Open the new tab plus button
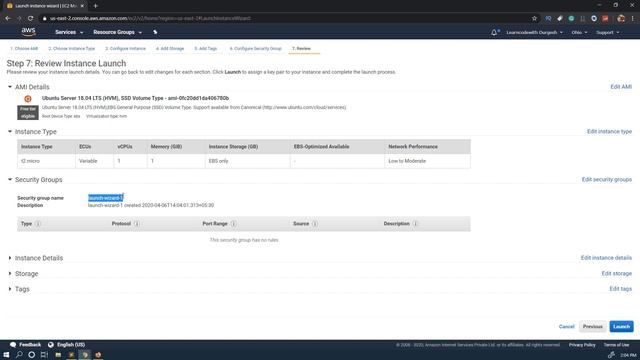The image size is (640, 360). [x=96, y=6]
